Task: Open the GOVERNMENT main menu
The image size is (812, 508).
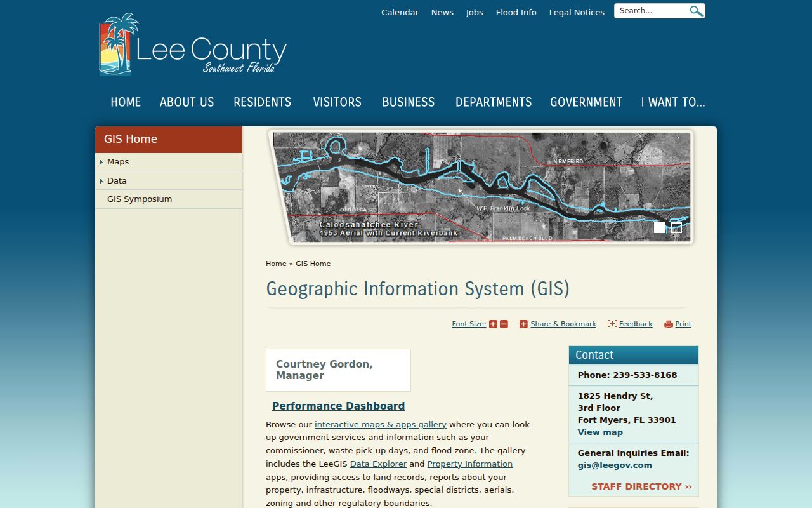Action: coord(586,102)
